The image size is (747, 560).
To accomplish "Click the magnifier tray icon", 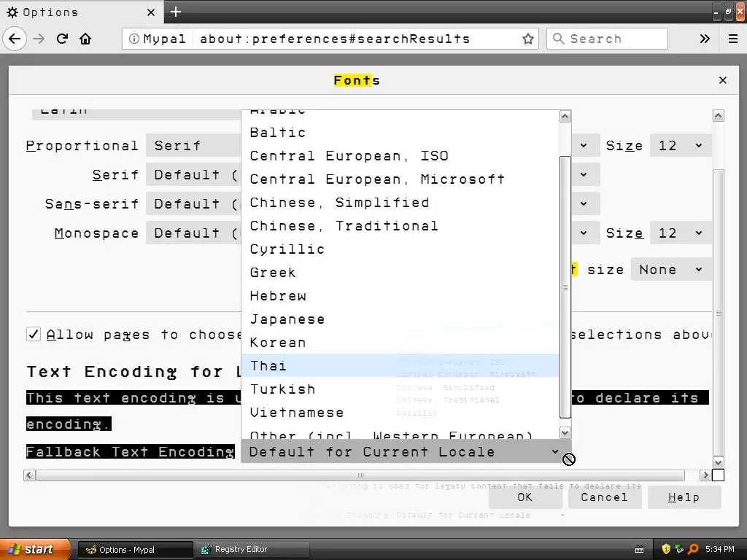I will click(x=693, y=549).
